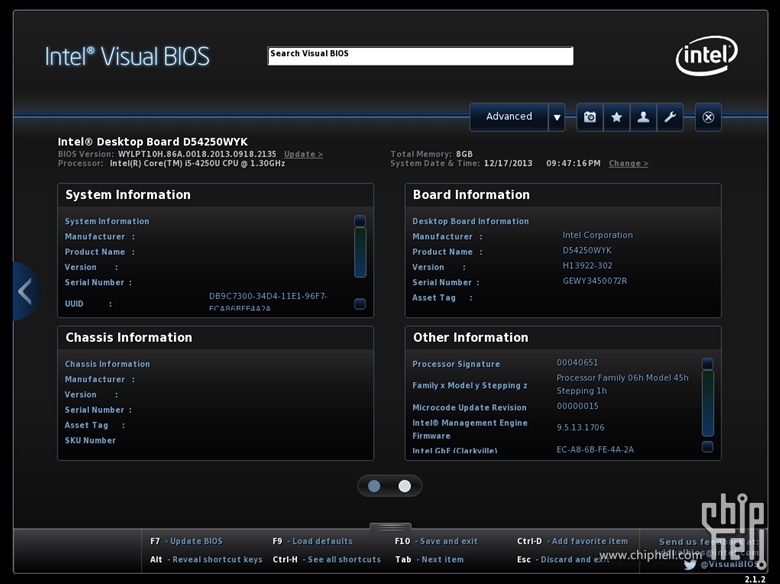
Task: Click Esc Discard and exit shortcut
Action: click(563, 560)
